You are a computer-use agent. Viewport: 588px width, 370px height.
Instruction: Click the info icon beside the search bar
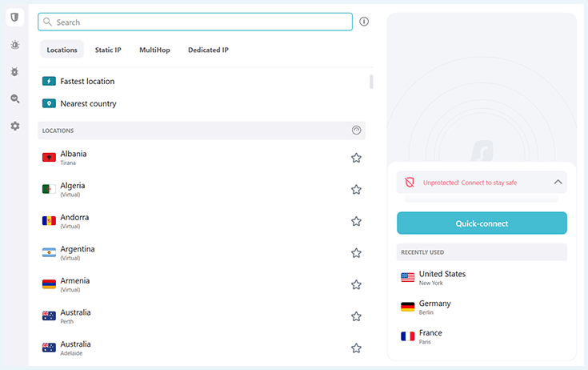point(364,22)
